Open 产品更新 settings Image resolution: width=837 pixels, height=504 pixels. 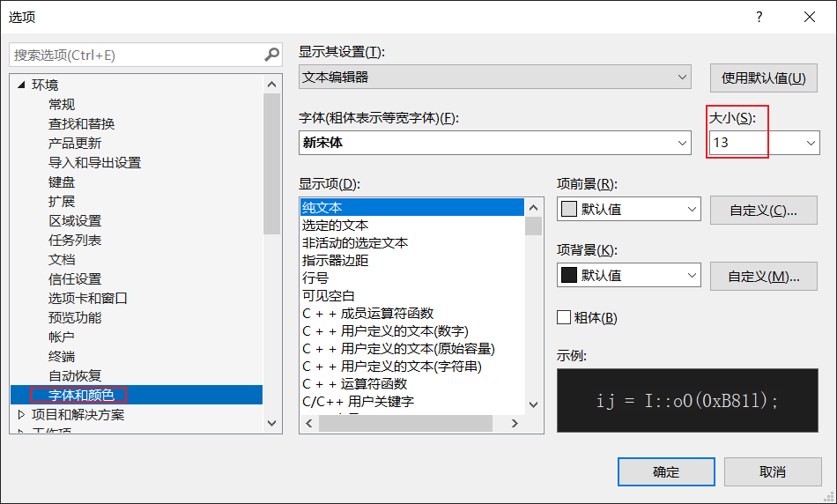point(75,143)
